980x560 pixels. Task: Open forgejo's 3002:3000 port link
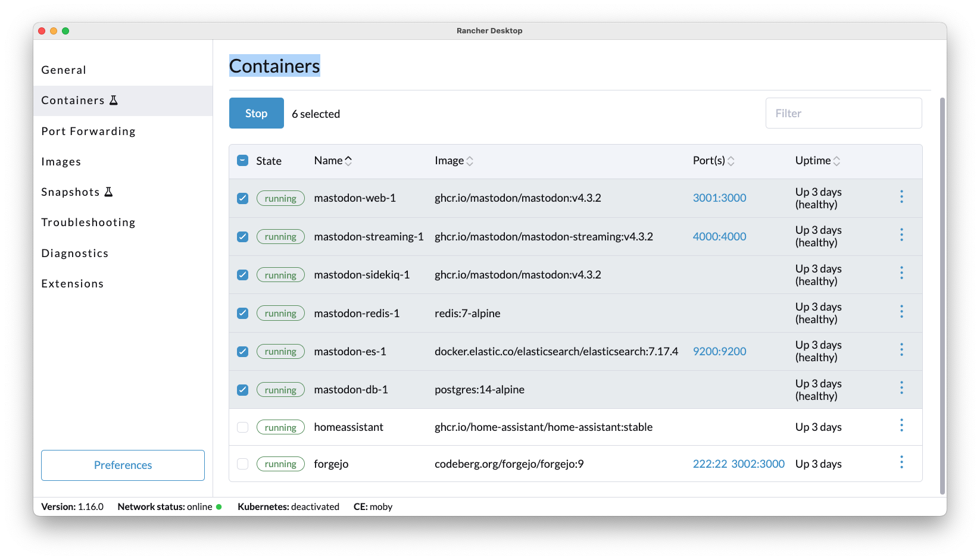(758, 464)
